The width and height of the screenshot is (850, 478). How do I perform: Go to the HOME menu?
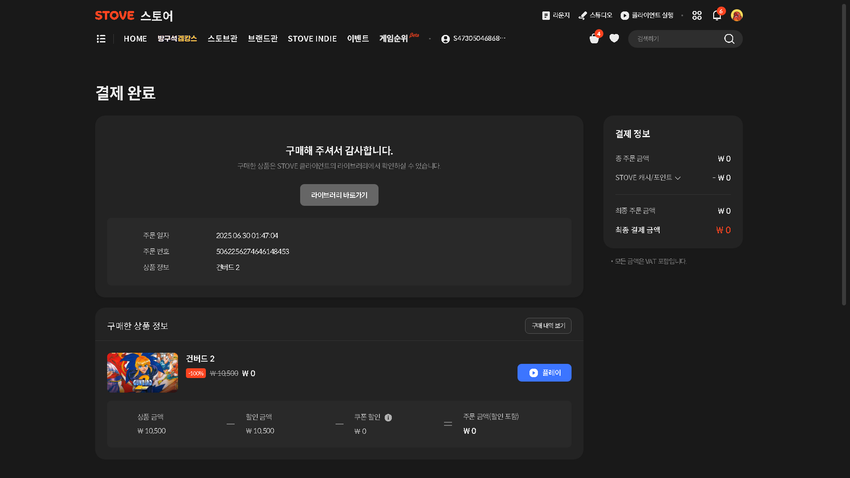(x=135, y=38)
